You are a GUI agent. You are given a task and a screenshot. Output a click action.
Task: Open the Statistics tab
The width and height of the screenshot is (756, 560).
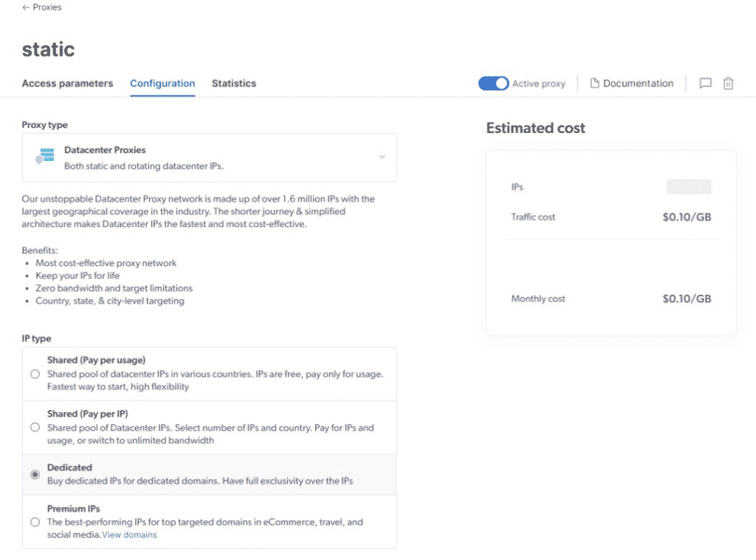[234, 83]
